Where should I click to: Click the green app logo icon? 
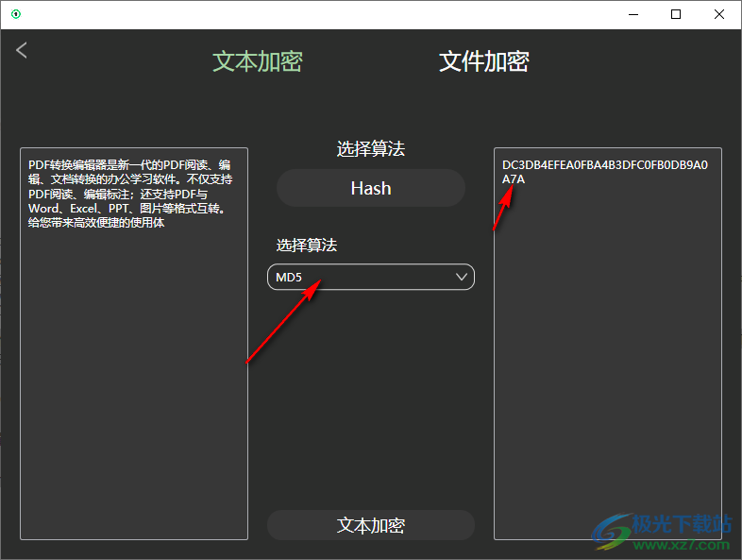(16, 14)
